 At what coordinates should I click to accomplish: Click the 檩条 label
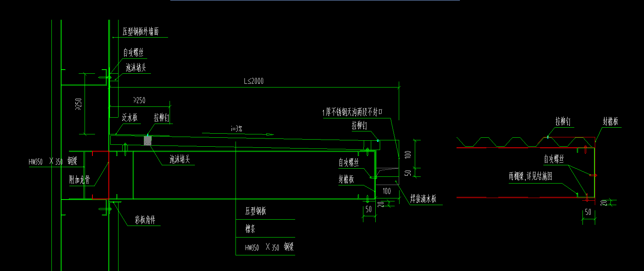tap(250, 229)
